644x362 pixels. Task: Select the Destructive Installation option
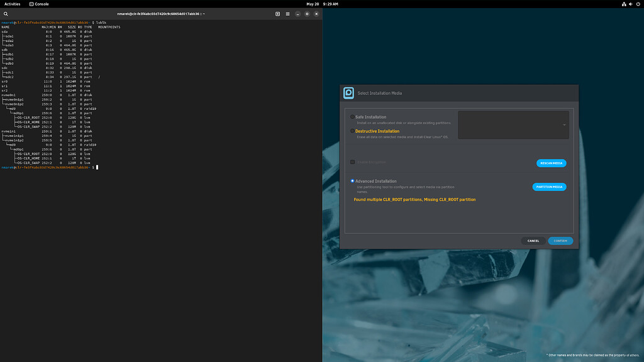click(x=352, y=130)
